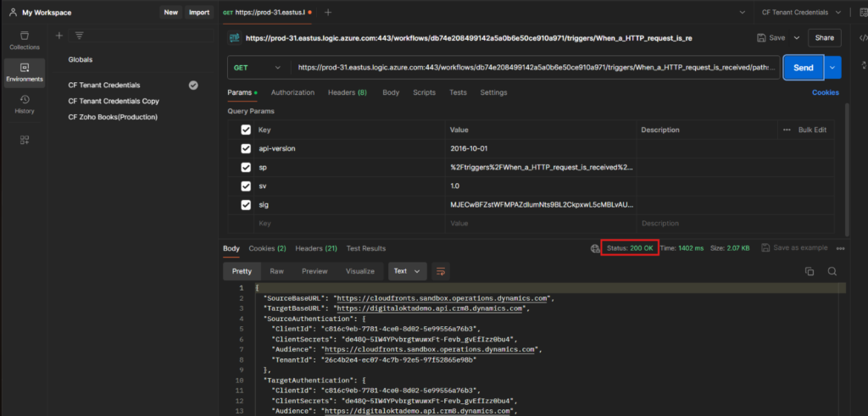Switch to response Headers (21) tab
868x416 pixels.
(x=316, y=248)
